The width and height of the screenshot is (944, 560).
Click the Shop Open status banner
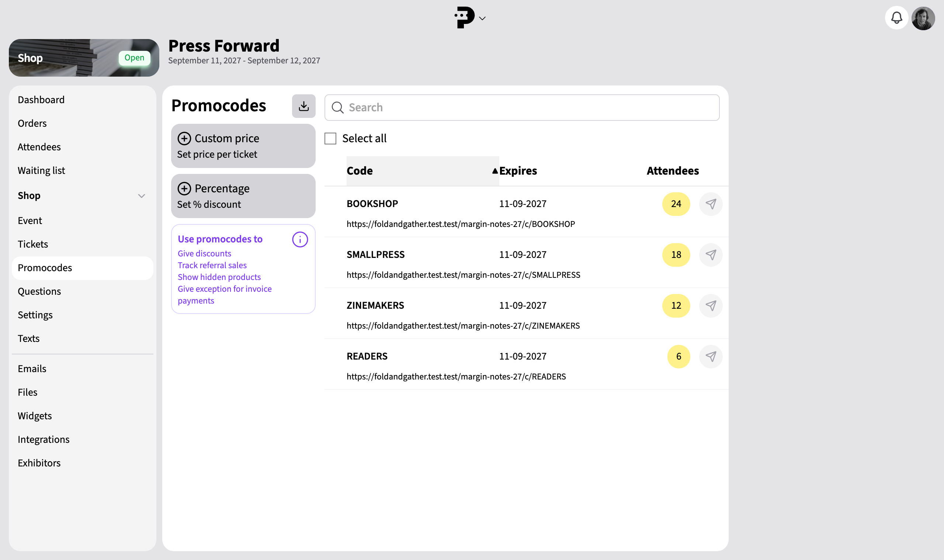click(84, 58)
